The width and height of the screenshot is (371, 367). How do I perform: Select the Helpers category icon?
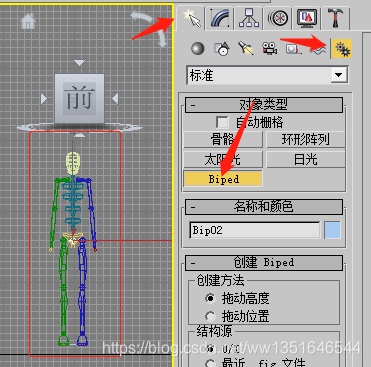(x=293, y=49)
